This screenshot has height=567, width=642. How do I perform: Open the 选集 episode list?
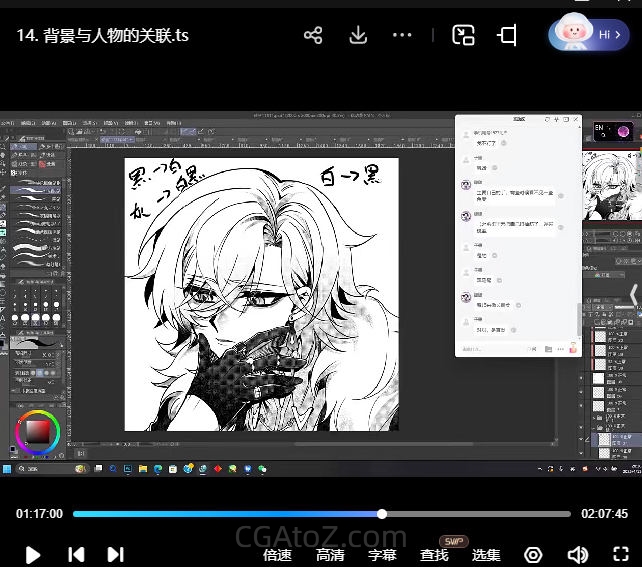point(486,555)
